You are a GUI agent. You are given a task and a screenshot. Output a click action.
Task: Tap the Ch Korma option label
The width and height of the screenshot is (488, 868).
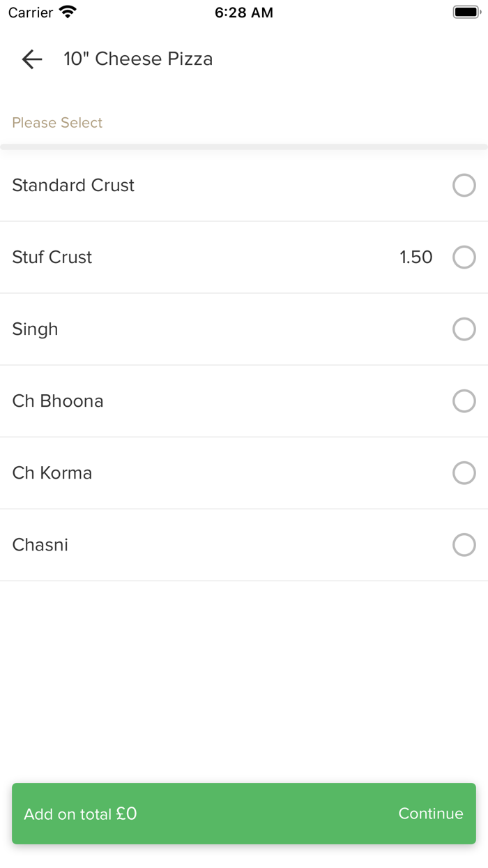52,473
